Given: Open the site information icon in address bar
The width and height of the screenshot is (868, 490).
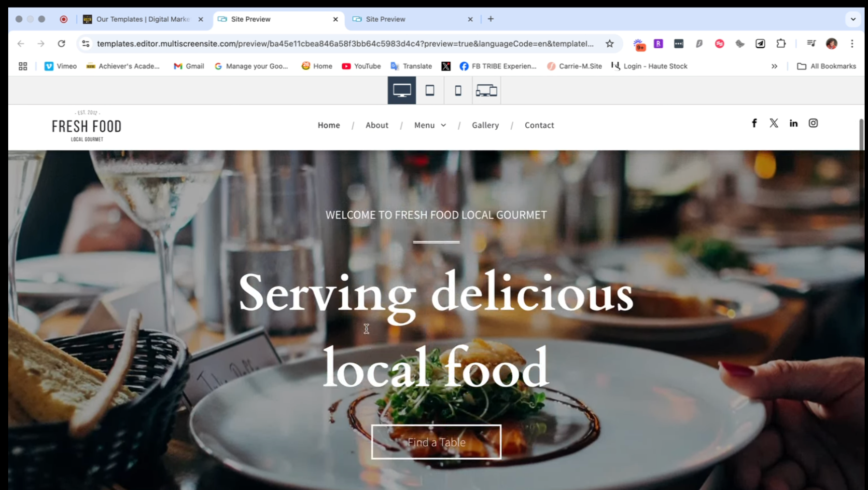Looking at the screenshot, I should (86, 43).
